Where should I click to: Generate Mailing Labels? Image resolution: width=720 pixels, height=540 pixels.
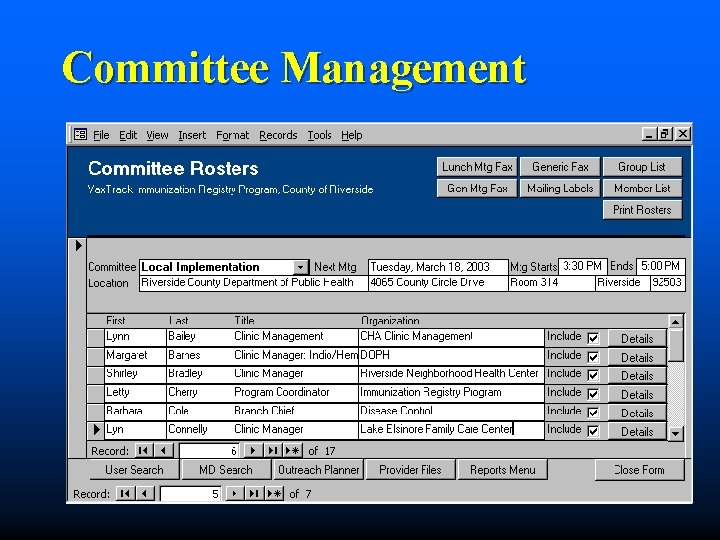tap(560, 188)
